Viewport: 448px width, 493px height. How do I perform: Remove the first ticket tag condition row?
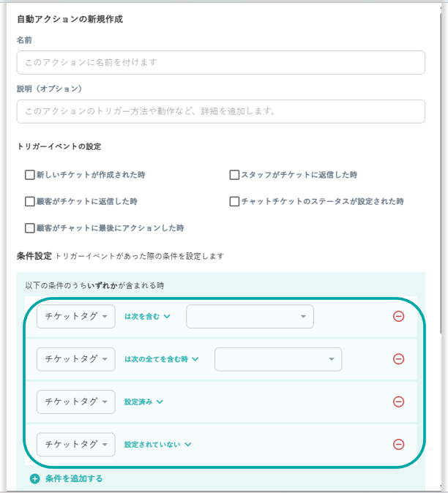[x=398, y=317]
